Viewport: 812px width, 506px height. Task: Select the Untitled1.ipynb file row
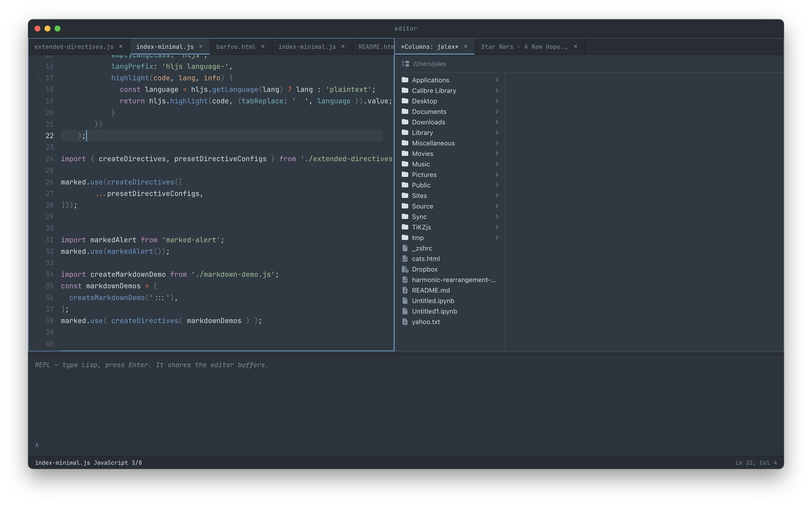click(x=450, y=311)
